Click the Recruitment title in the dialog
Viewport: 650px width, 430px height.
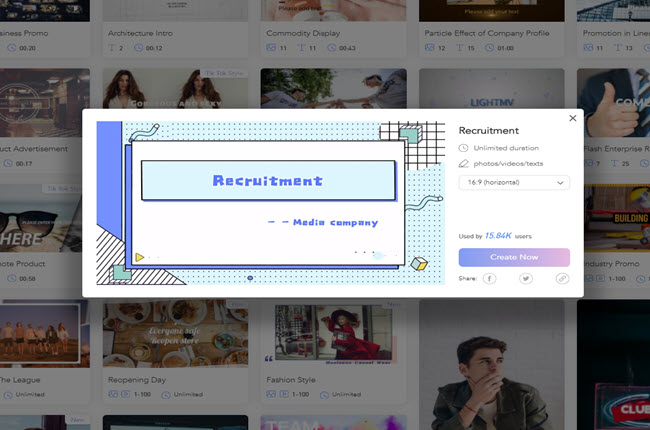[489, 131]
